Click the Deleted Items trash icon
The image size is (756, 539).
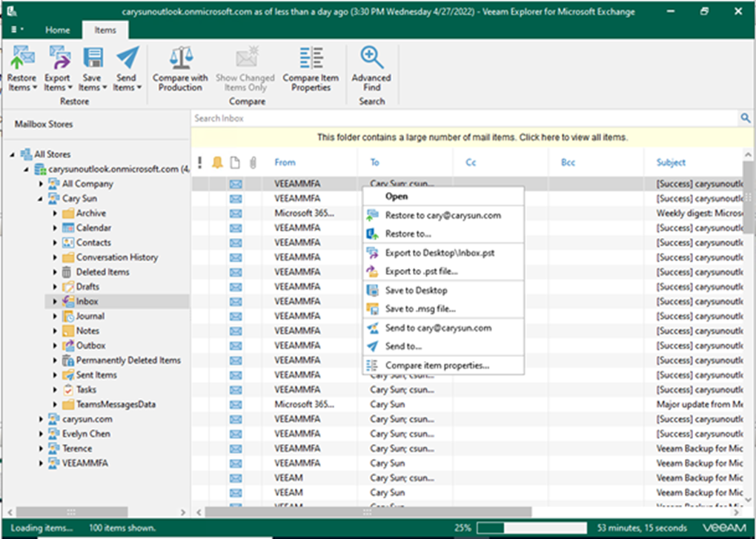pos(67,272)
